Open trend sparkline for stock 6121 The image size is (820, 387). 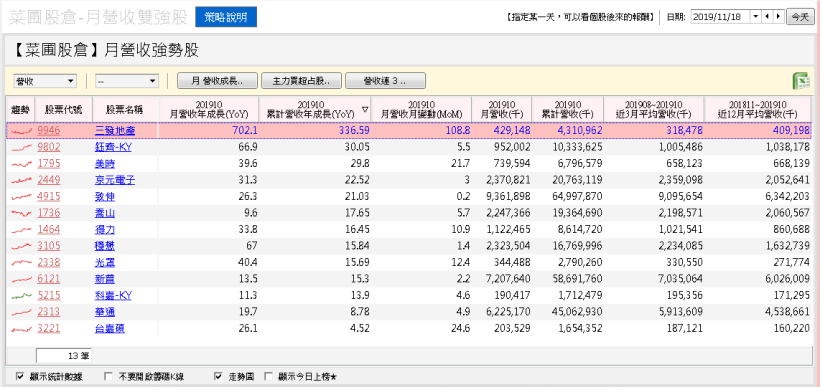pyautogui.click(x=21, y=279)
